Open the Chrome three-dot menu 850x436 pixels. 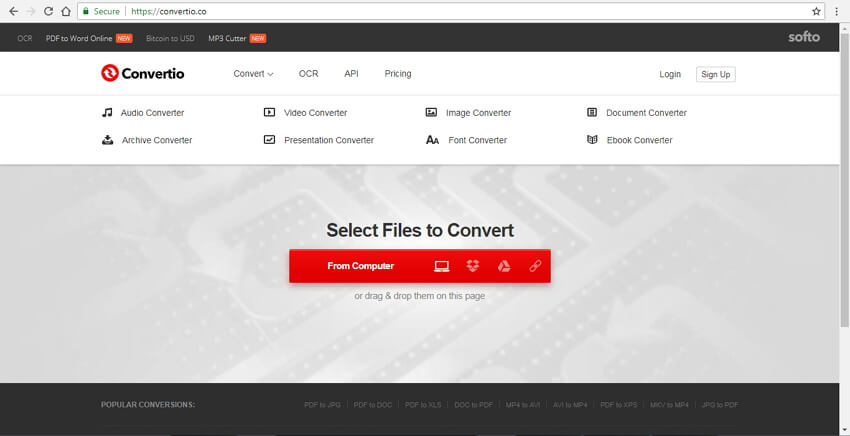tap(836, 11)
